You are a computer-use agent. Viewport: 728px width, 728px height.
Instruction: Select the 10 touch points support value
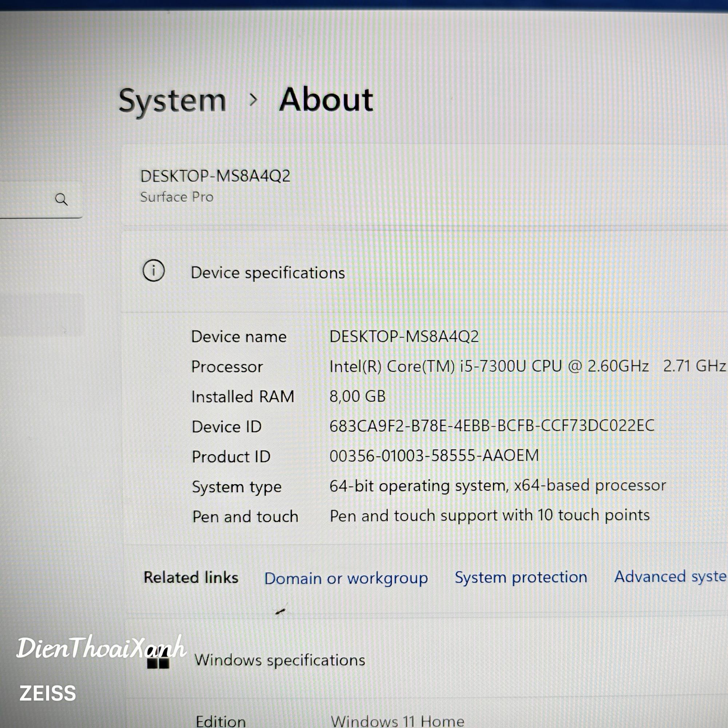click(x=490, y=515)
